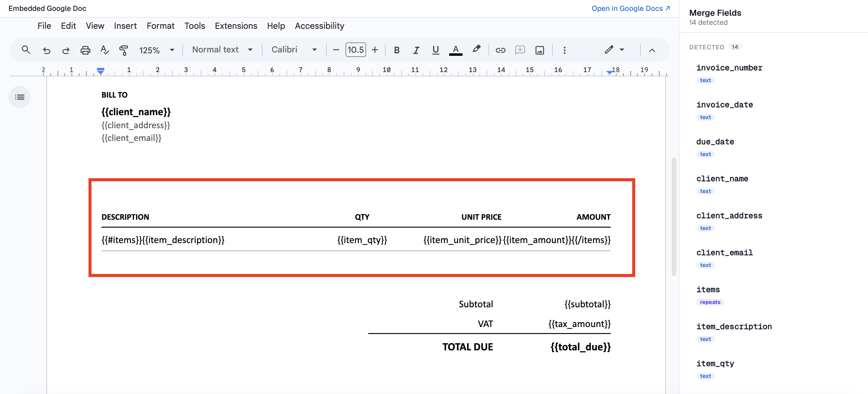Click the {{tax_amount}} placeholder
The width and height of the screenshot is (868, 394).
coord(579,324)
